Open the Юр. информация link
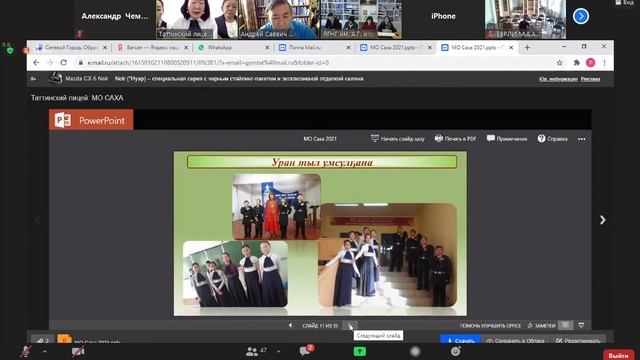Image resolution: width=640 pixels, height=360 pixels. point(558,79)
